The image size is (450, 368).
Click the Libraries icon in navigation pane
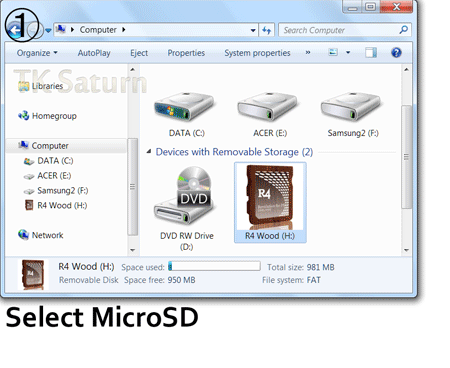pyautogui.click(x=23, y=86)
